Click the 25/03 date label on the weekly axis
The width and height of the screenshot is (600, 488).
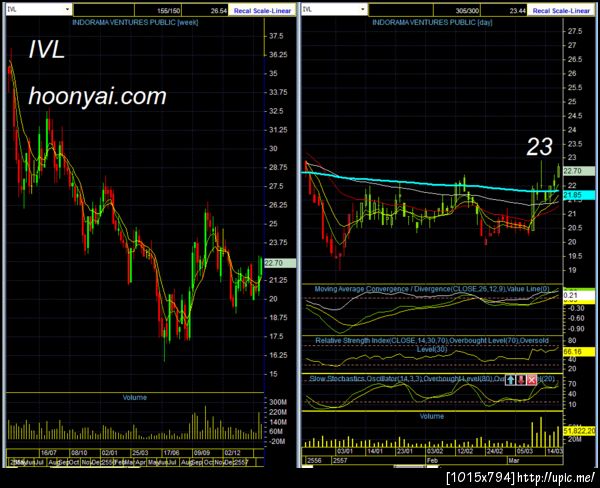[140, 452]
